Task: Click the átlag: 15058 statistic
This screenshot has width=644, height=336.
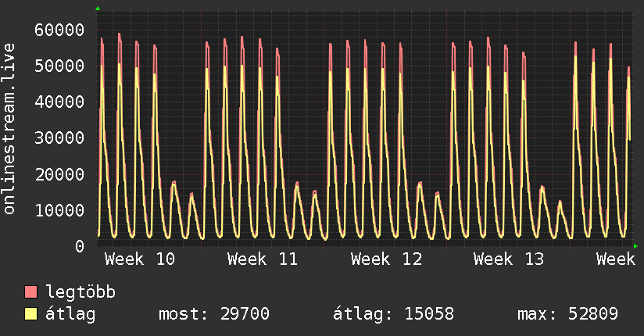Action: pos(393,314)
